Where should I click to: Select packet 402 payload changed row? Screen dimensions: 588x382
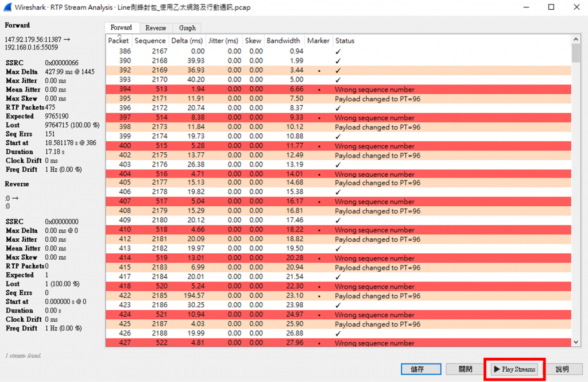click(338, 155)
